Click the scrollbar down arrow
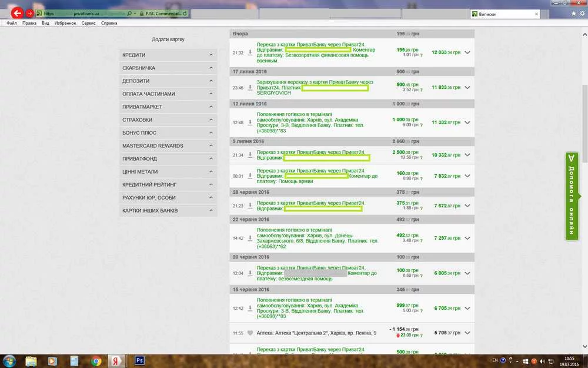588x368 pixels. point(584,346)
